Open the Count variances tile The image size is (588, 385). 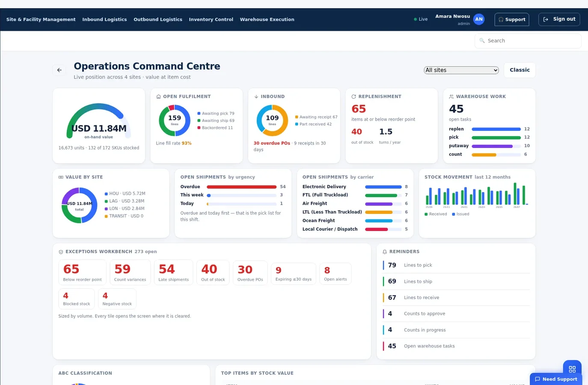click(130, 272)
